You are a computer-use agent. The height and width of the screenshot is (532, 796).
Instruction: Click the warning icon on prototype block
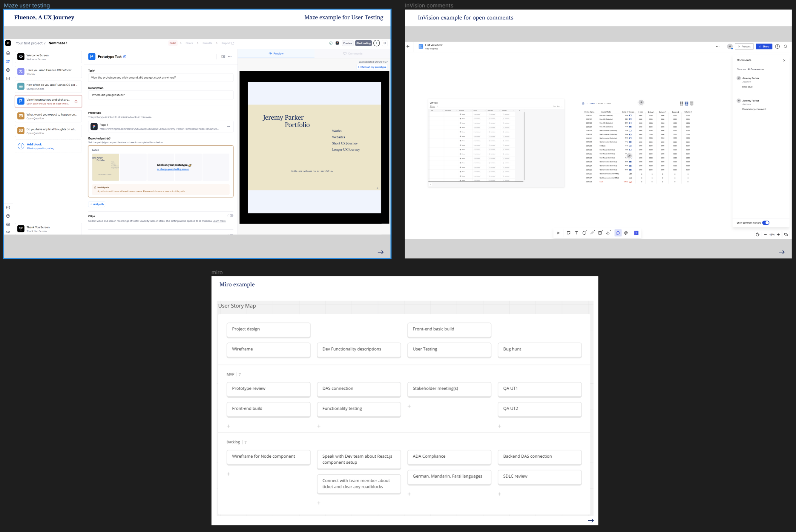76,101
